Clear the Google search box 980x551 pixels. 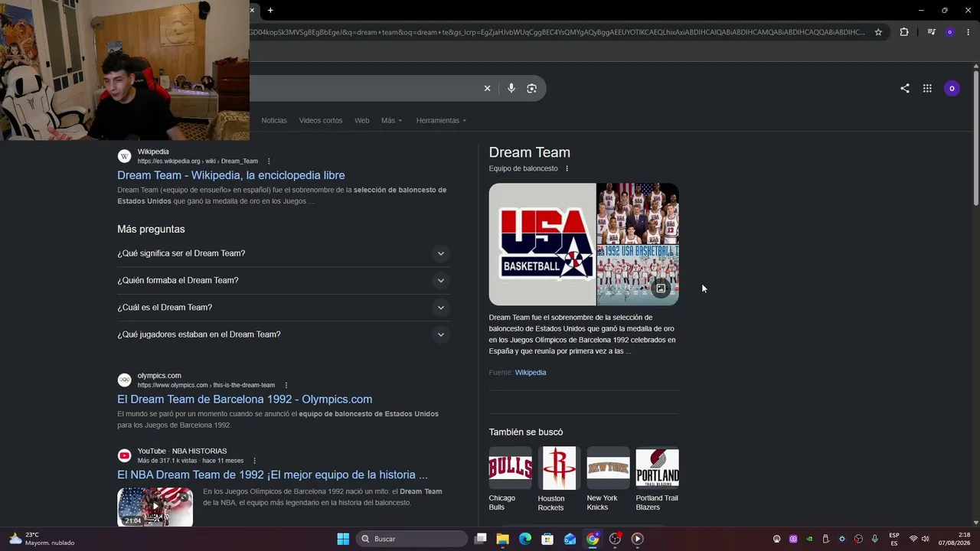click(487, 88)
